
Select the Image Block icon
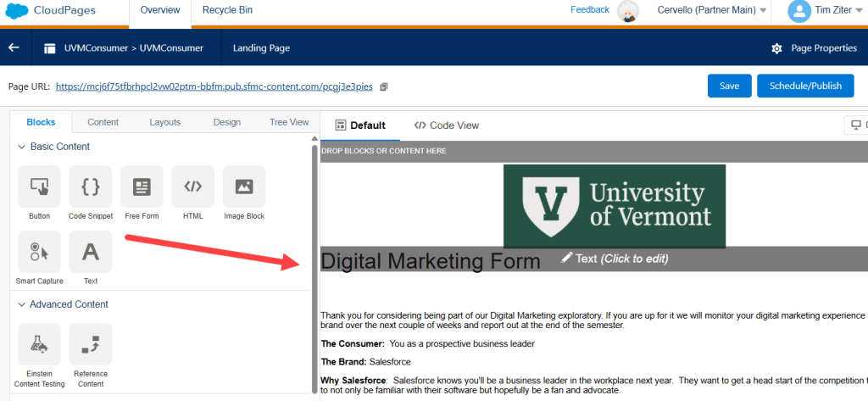point(244,187)
